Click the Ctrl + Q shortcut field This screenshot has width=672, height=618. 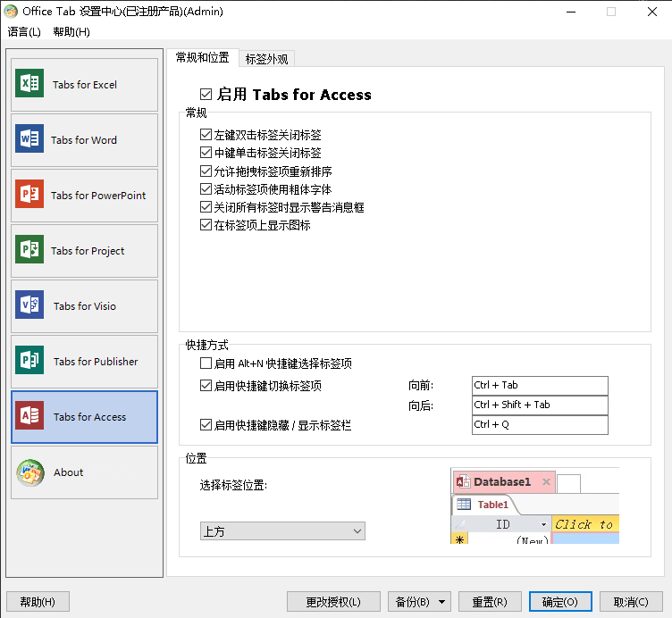540,425
